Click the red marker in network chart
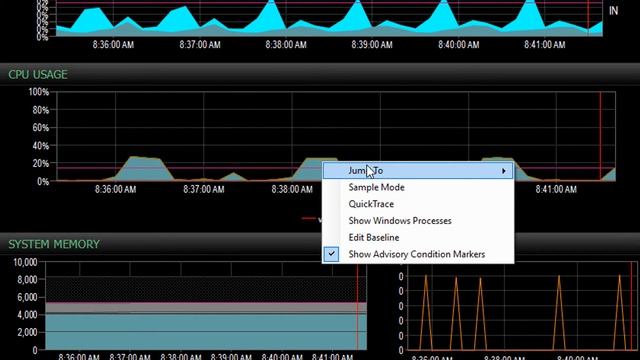 [x=588, y=18]
